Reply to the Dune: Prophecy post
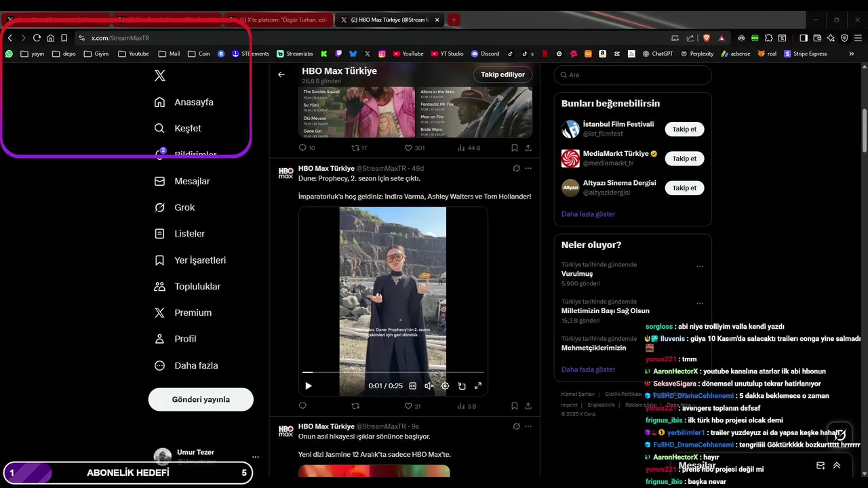The width and height of the screenshot is (868, 488). click(x=302, y=406)
